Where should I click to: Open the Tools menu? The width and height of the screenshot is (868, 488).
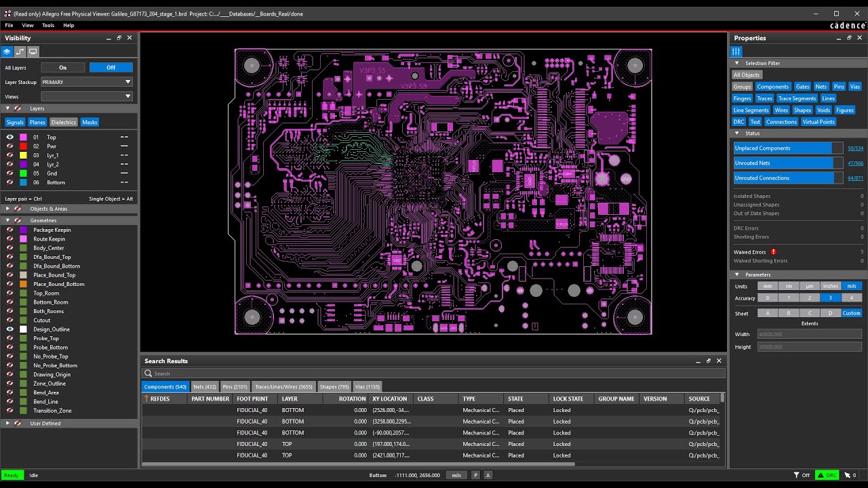[48, 25]
